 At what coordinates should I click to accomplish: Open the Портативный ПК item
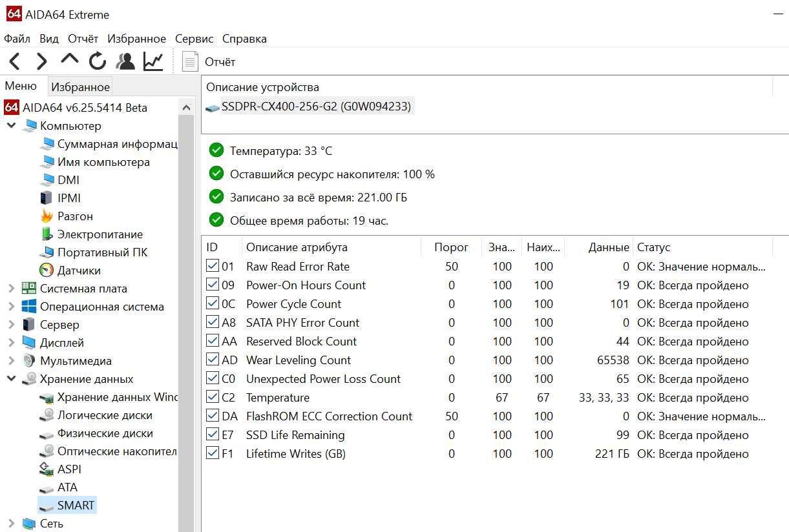(x=94, y=252)
